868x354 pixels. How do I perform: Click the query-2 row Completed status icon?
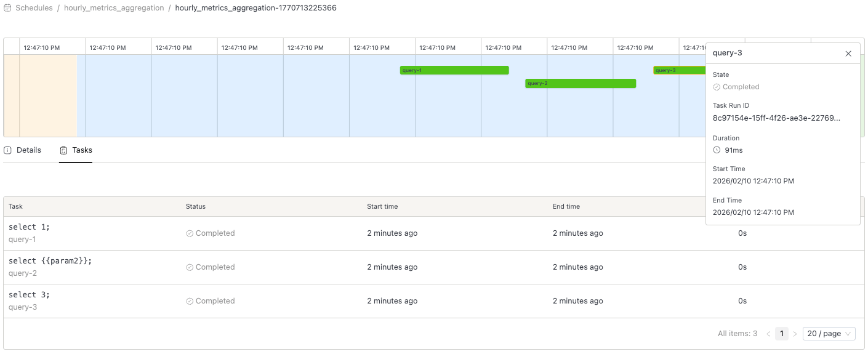click(190, 268)
